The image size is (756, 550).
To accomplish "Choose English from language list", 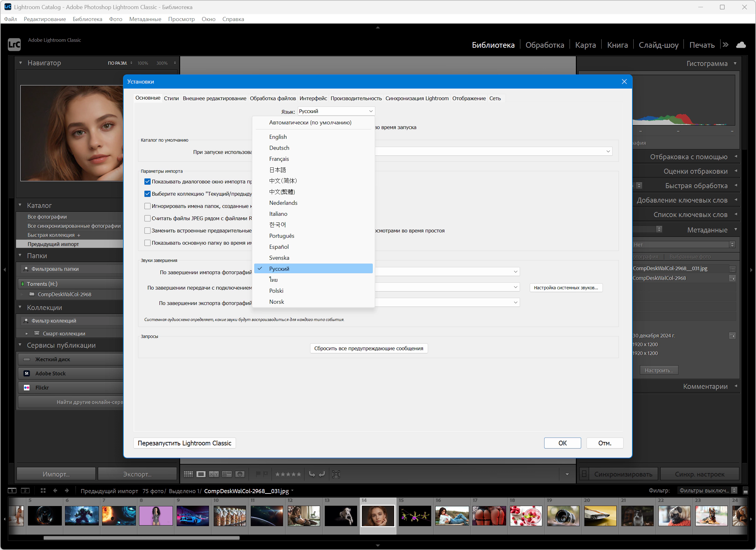I will (x=278, y=137).
